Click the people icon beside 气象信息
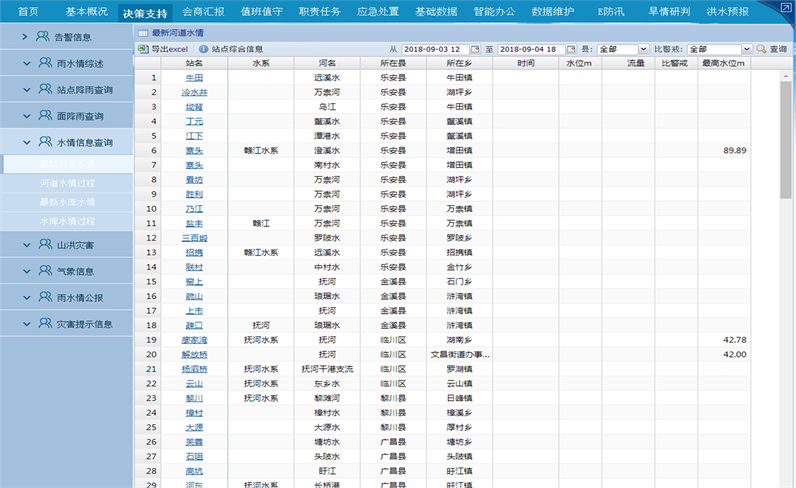Image resolution: width=796 pixels, height=488 pixels. pos(45,271)
